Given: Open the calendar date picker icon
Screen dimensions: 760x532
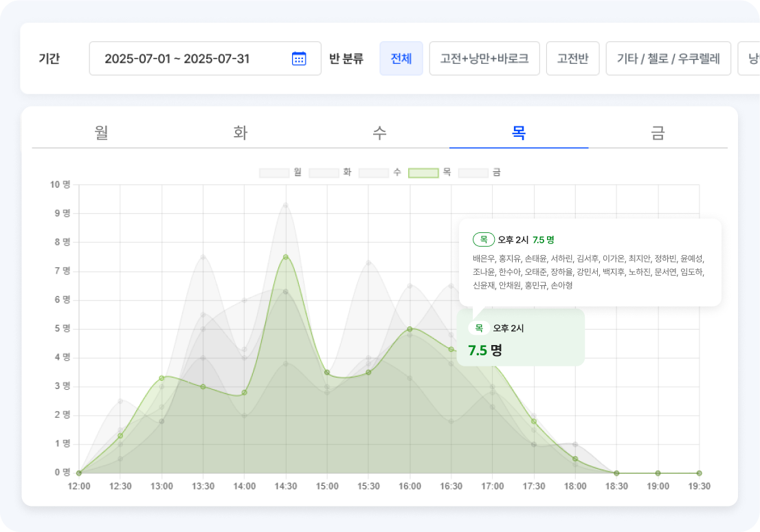Looking at the screenshot, I should 299,58.
